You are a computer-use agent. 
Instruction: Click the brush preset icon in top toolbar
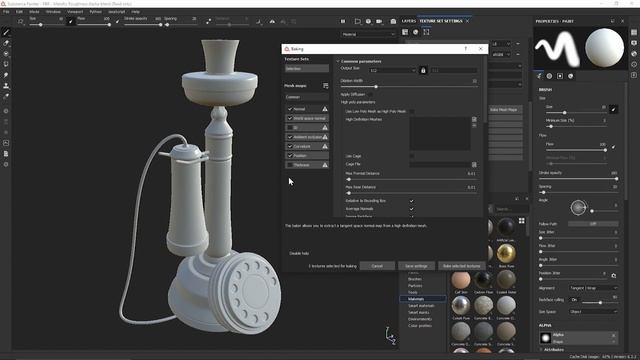pyautogui.click(x=20, y=21)
